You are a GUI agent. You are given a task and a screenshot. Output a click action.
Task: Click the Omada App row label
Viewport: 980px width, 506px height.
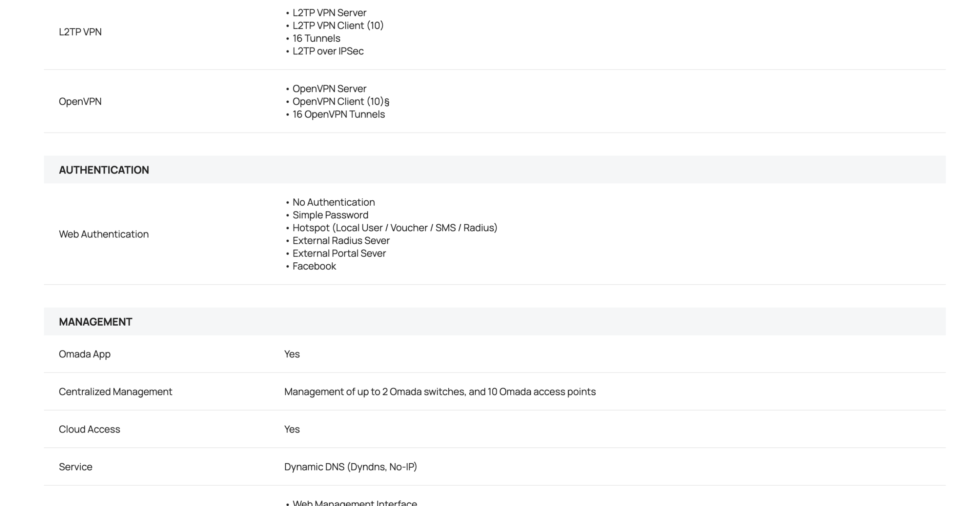(x=85, y=354)
